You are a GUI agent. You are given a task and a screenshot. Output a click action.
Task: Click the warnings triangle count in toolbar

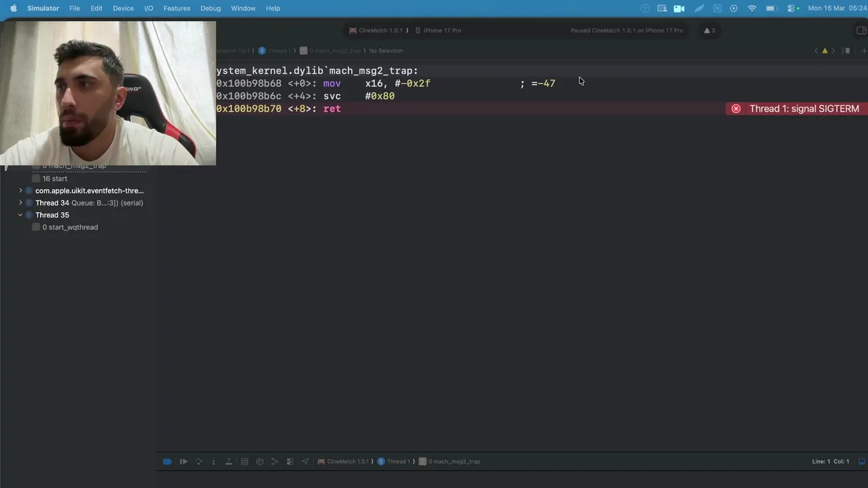pyautogui.click(x=709, y=30)
